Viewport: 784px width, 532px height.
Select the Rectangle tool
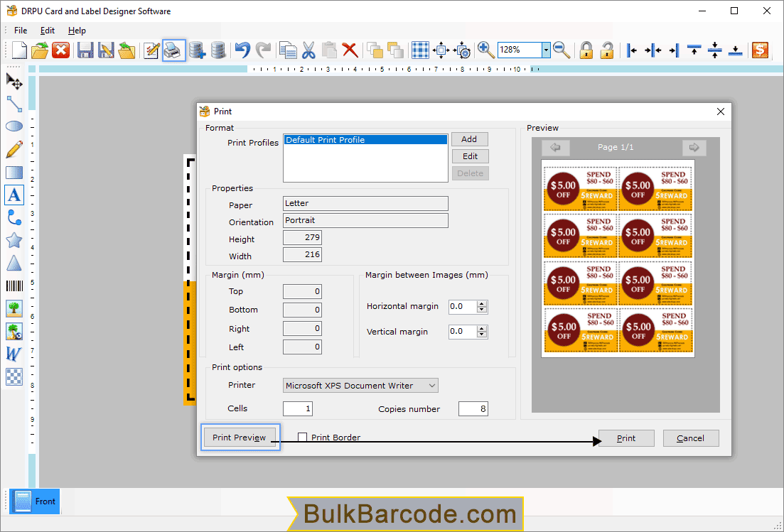coord(14,173)
